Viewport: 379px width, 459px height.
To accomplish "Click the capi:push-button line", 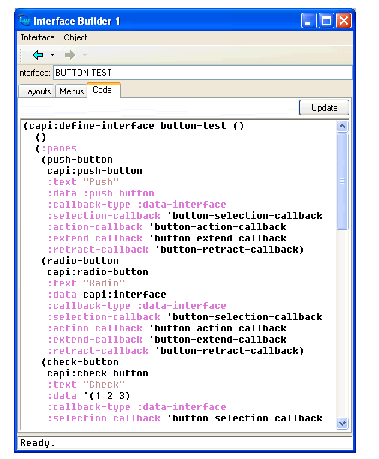I will point(95,171).
